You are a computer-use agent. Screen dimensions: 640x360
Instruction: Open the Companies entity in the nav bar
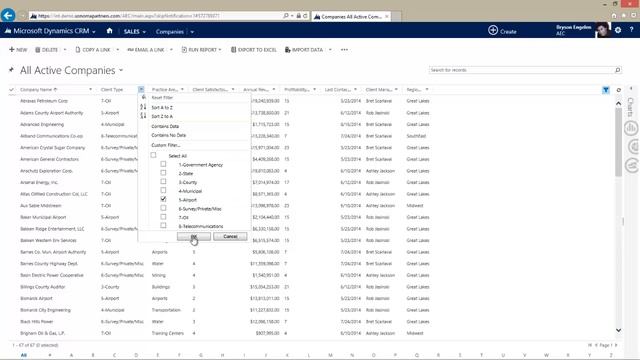click(x=169, y=32)
